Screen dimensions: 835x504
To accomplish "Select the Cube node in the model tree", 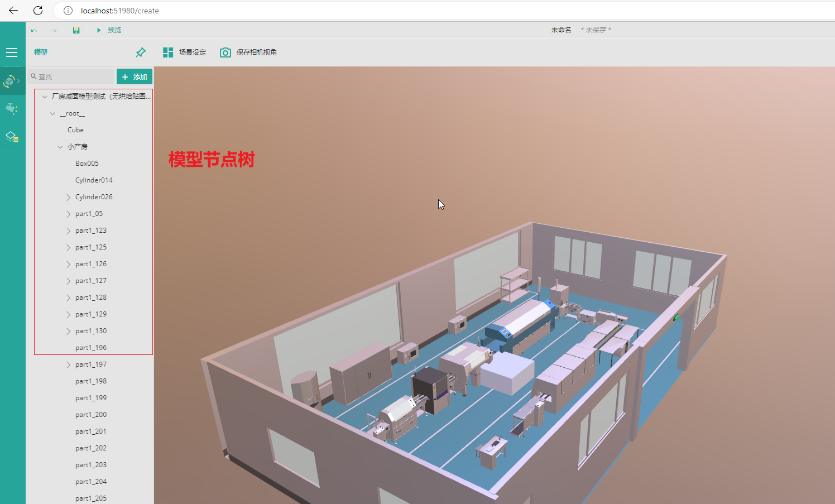I will 75,129.
